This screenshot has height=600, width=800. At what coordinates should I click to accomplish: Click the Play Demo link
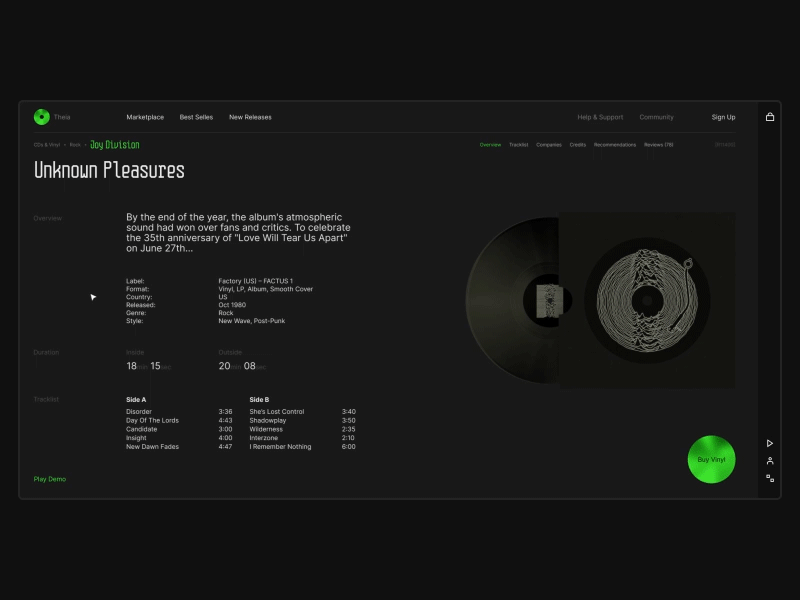pos(49,479)
